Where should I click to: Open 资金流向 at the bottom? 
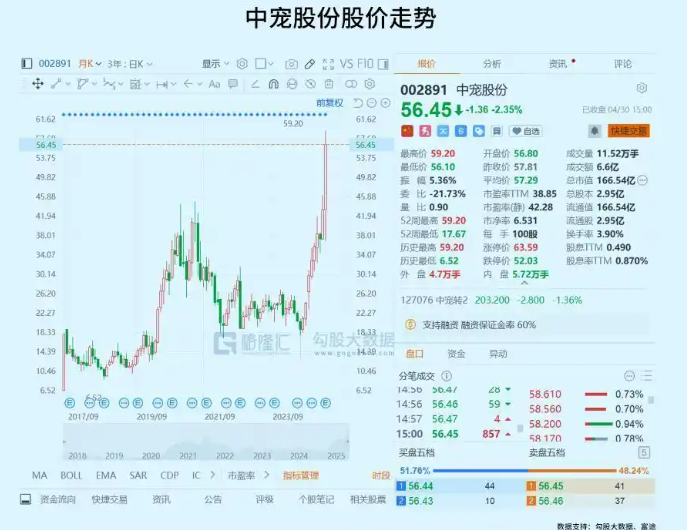coord(58,499)
